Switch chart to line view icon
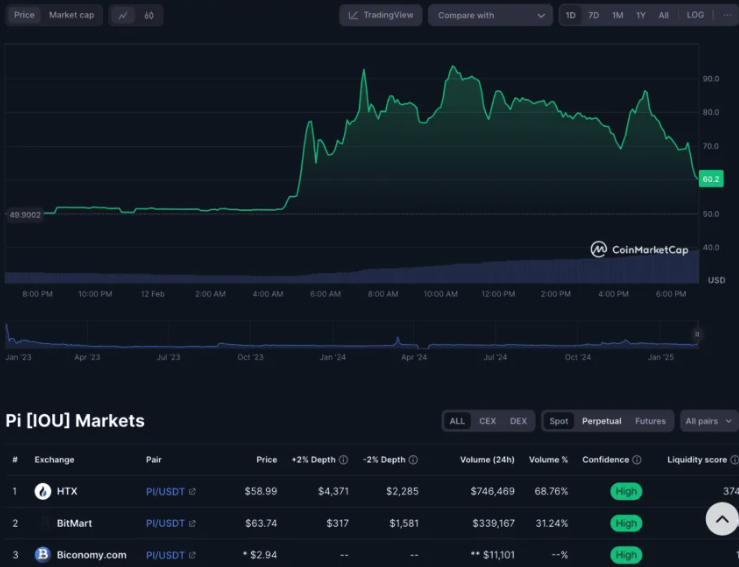The image size is (739, 567). (x=123, y=16)
